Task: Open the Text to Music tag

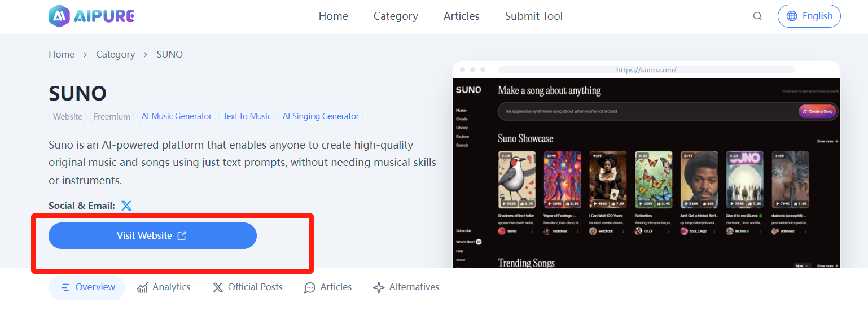Action: pos(247,116)
